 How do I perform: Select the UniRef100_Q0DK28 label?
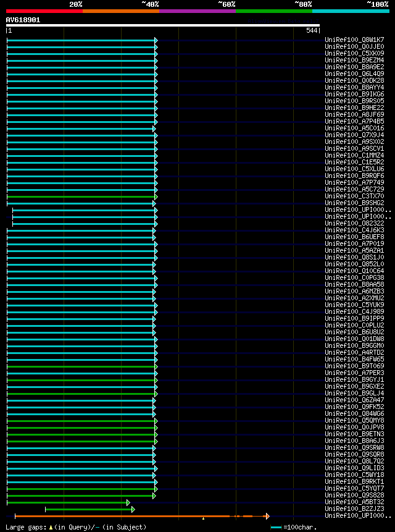click(x=354, y=80)
